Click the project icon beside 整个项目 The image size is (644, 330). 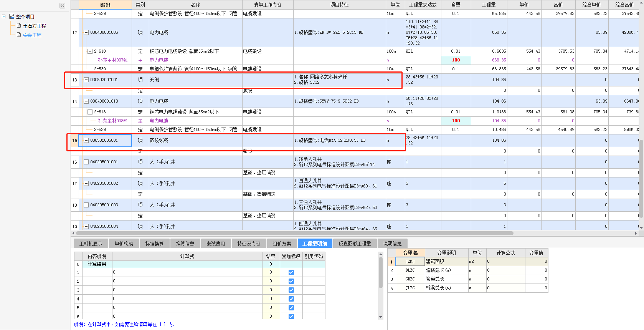point(12,16)
